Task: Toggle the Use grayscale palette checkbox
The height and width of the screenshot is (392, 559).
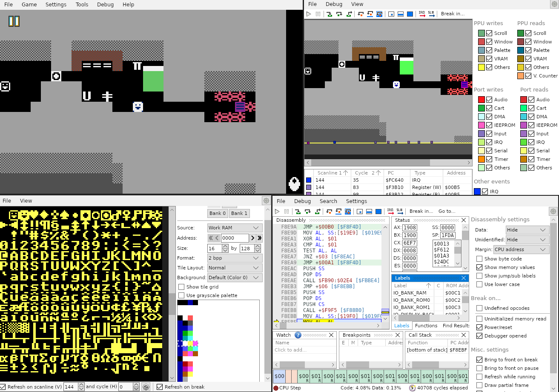Action: 181,295
